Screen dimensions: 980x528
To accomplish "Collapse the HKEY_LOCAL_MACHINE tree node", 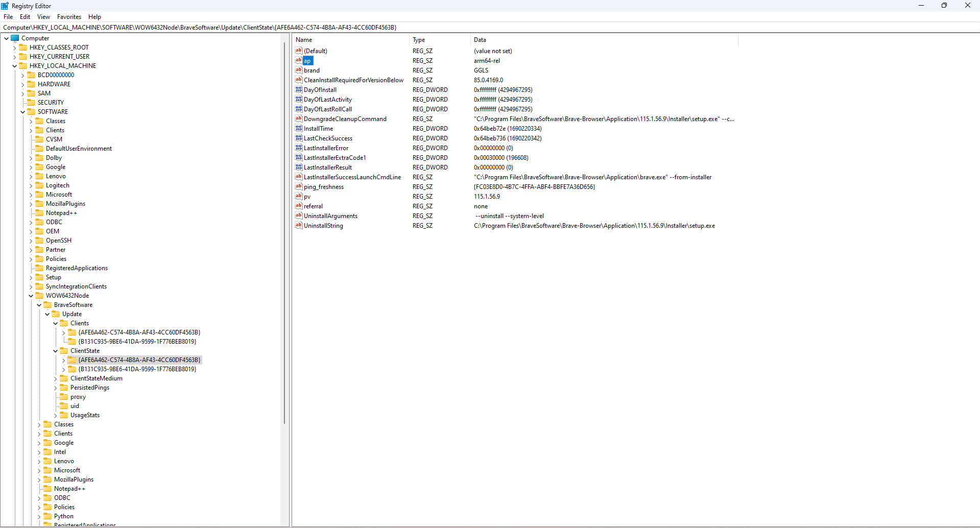I will (14, 66).
